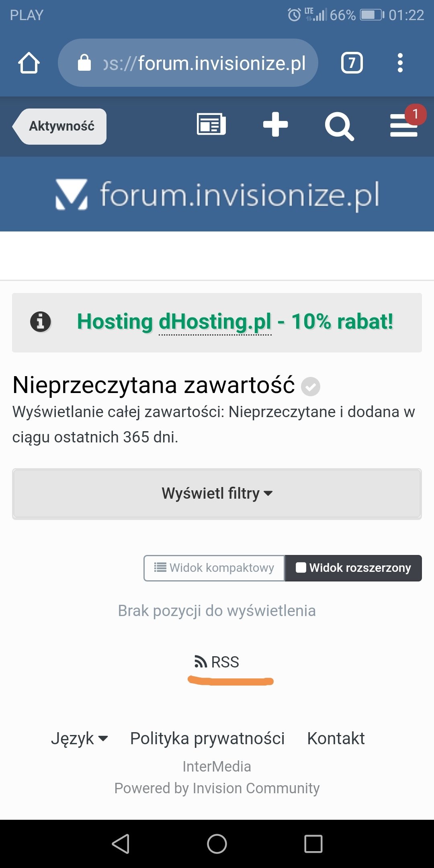Screen dimensions: 434x868
Task: Open the hamburger menu with notification badge
Action: 404,125
